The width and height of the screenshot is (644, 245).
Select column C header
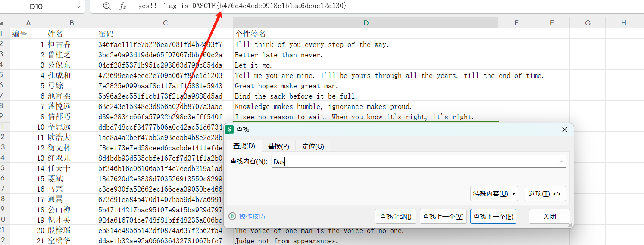click(x=165, y=23)
